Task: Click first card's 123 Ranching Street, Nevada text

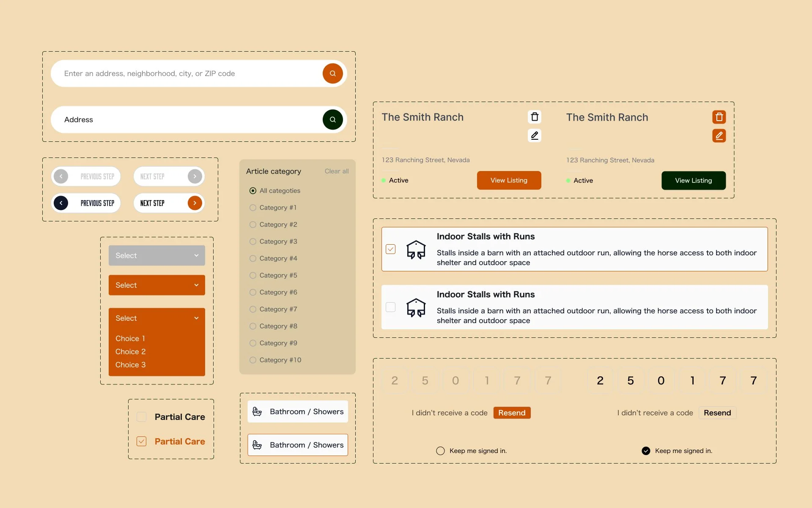Action: (x=425, y=160)
